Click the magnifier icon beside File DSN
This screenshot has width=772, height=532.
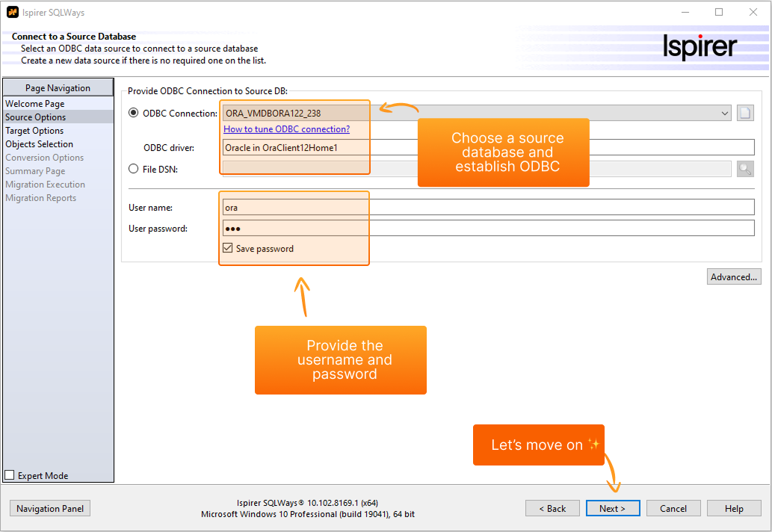[x=744, y=168]
